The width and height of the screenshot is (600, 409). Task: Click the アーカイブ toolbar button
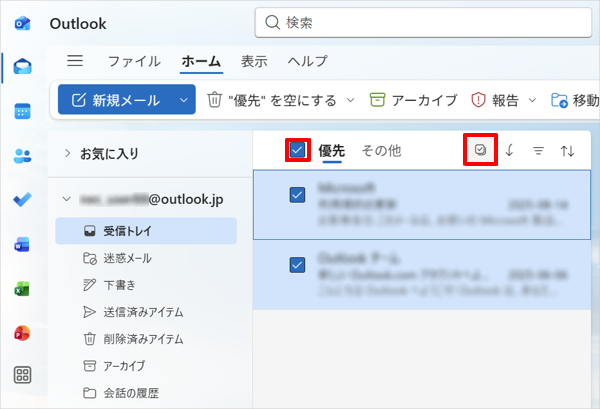pos(414,100)
